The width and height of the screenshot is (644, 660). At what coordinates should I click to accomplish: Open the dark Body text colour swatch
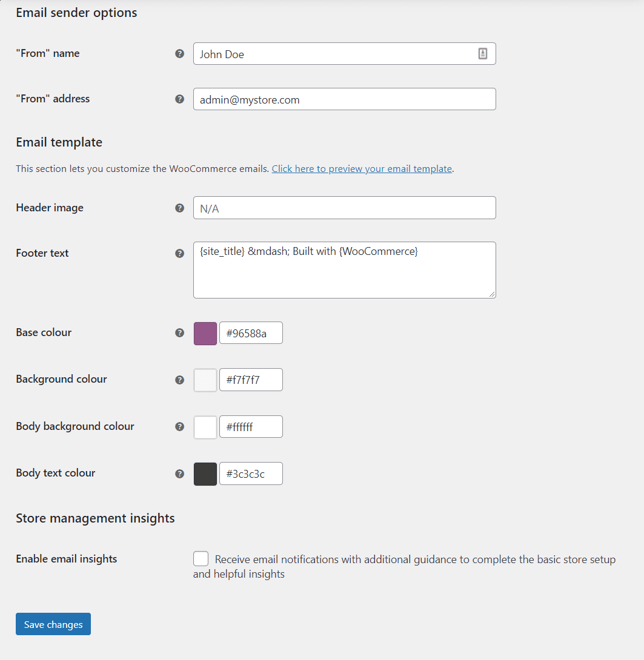click(205, 474)
